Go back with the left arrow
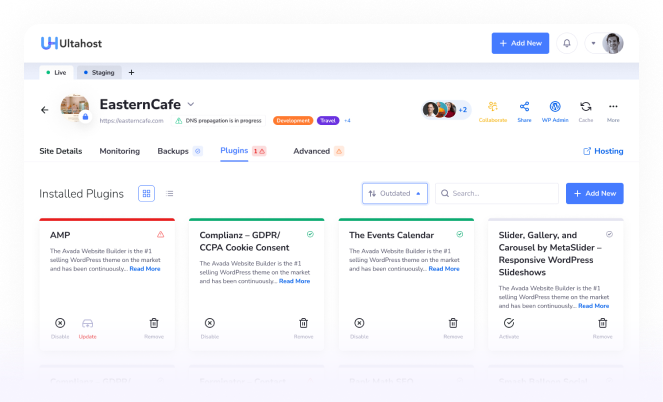The width and height of the screenshot is (663, 402). (44, 110)
